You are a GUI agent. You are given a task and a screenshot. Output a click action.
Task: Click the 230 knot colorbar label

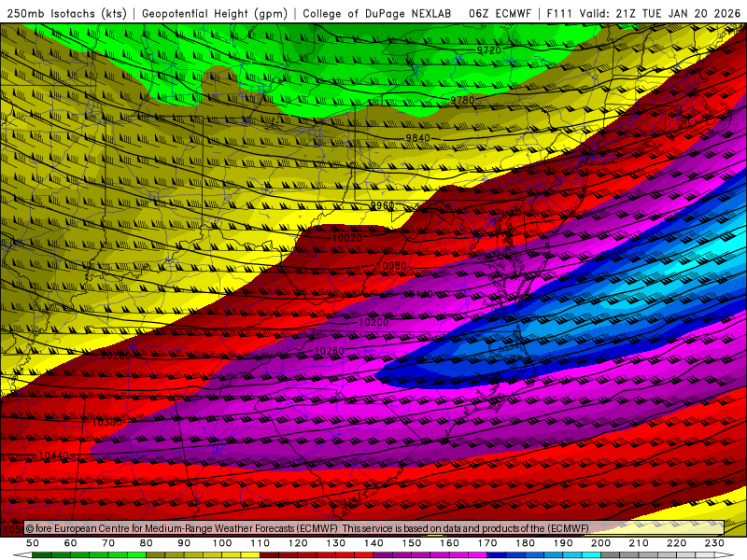click(714, 543)
